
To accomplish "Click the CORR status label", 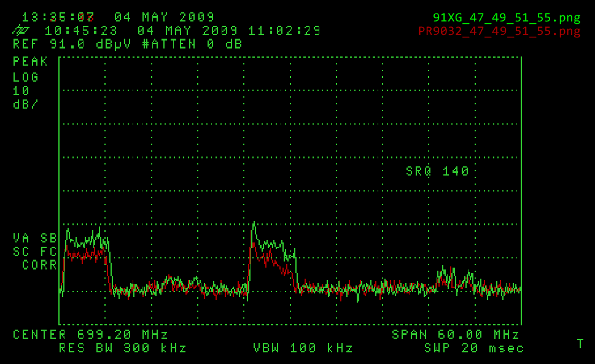I will click(x=39, y=265).
